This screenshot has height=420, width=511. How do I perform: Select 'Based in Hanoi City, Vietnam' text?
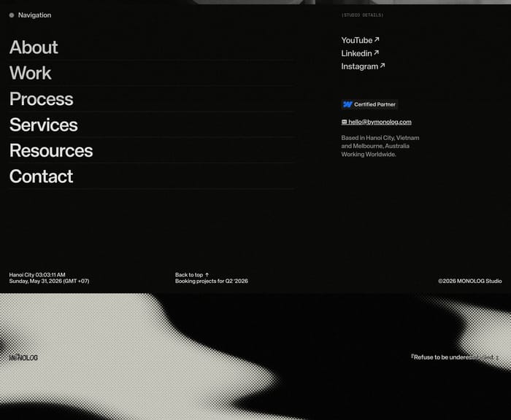(x=380, y=138)
